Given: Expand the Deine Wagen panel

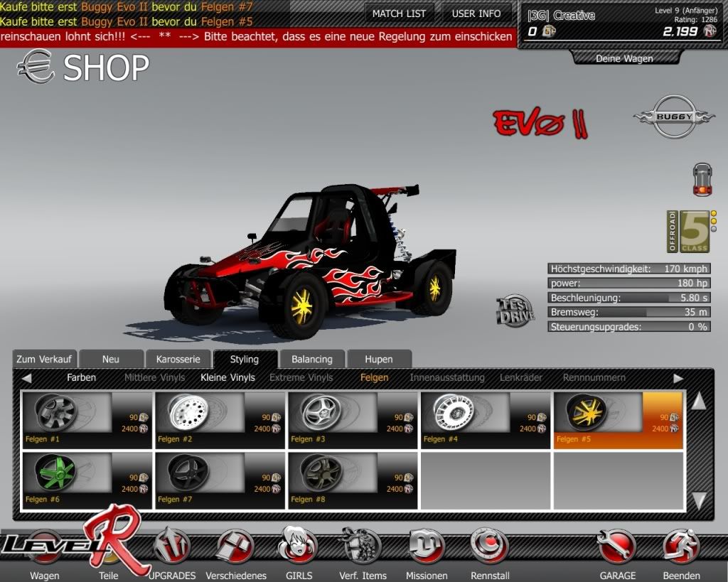Looking at the screenshot, I should 623,58.
